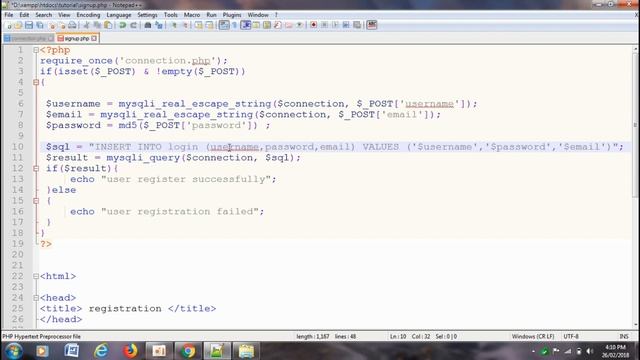
Task: Click "Windows (CR LF)" in status bar
Action: (x=533, y=336)
